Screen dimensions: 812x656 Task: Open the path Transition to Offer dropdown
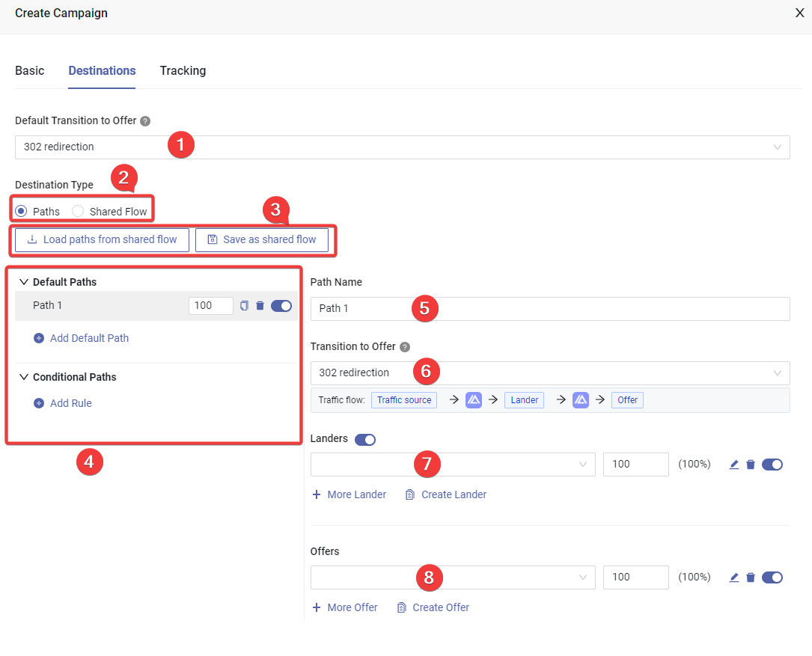550,373
